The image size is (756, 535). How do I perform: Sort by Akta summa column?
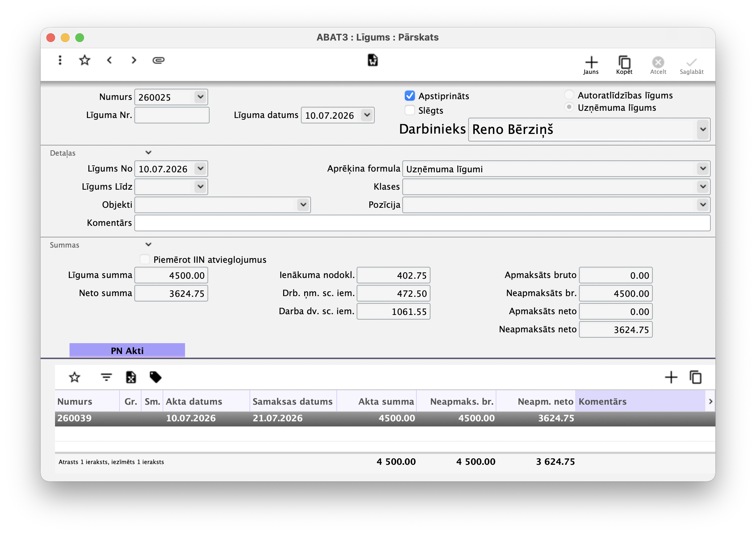pos(377,401)
